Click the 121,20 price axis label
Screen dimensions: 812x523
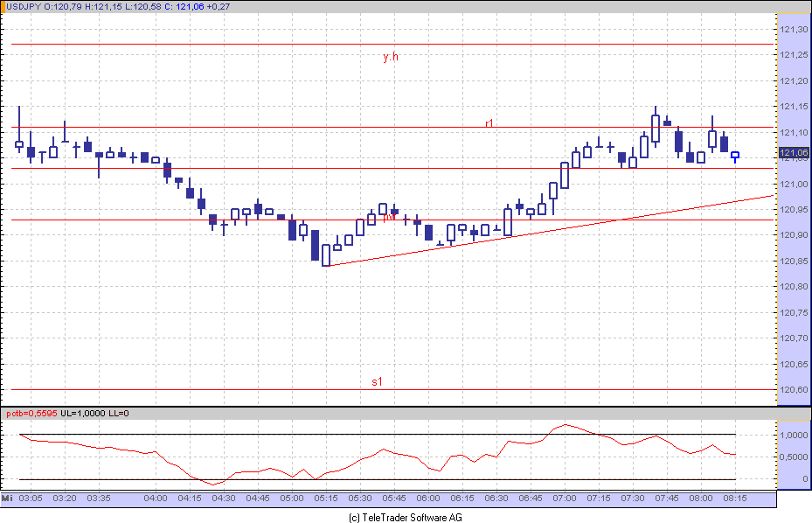[x=794, y=80]
